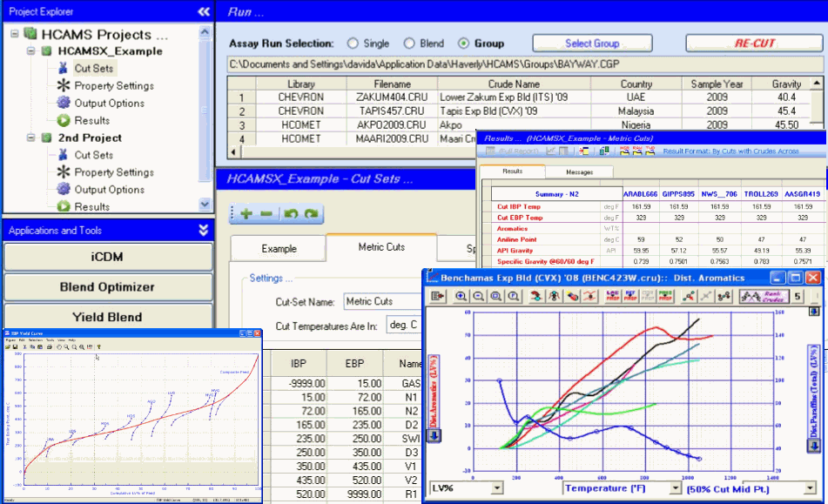The height and width of the screenshot is (504, 828).
Task: Open the LV% dropdown below the chart
Action: click(x=497, y=488)
